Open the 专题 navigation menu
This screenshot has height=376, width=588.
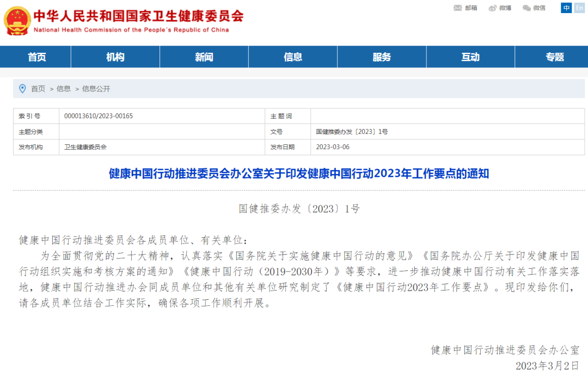point(555,57)
